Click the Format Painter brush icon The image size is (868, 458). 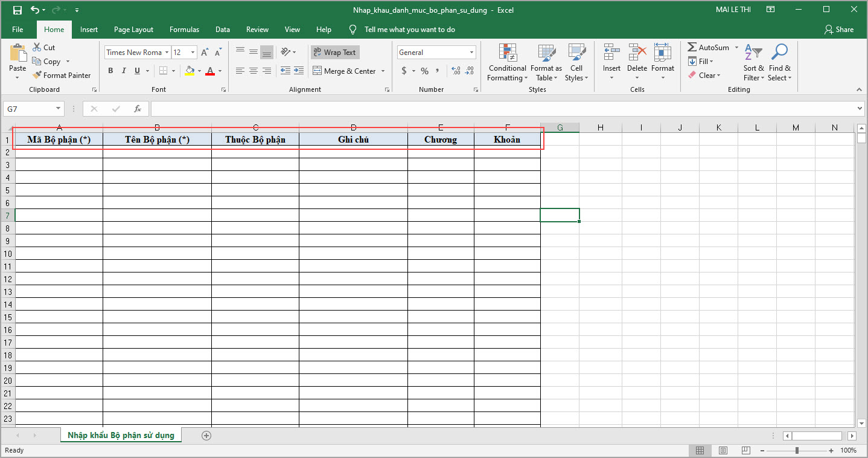coord(37,76)
